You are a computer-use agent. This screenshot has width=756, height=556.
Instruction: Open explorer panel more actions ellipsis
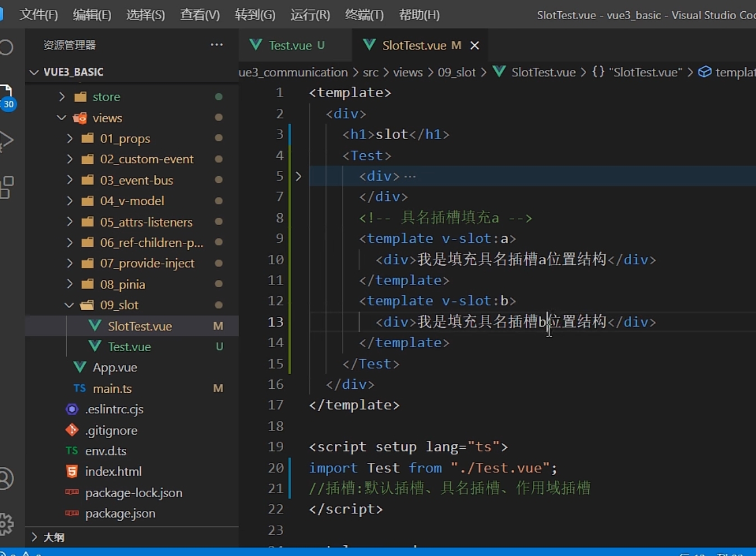(x=216, y=45)
